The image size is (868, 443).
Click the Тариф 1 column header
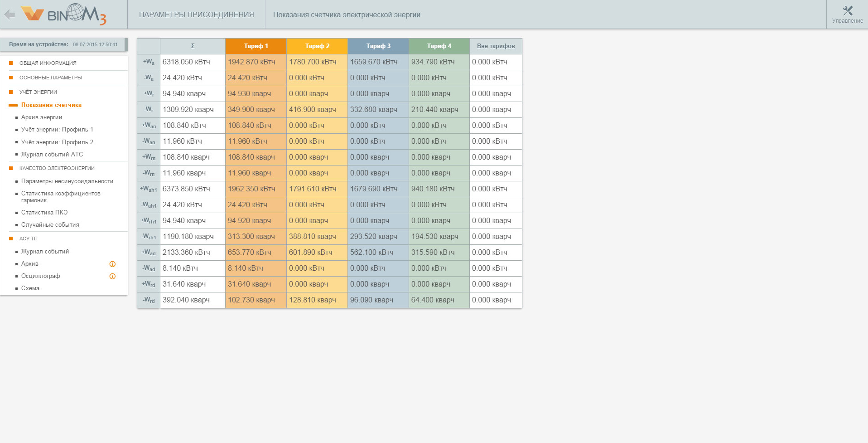[256, 46]
